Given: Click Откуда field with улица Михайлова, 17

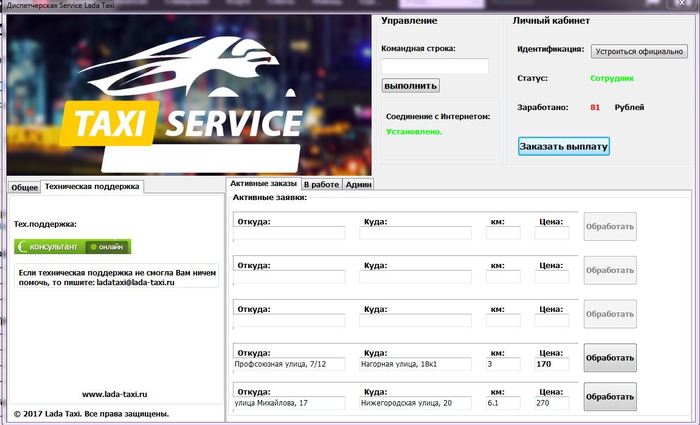Looking at the screenshot, I should 289,403.
